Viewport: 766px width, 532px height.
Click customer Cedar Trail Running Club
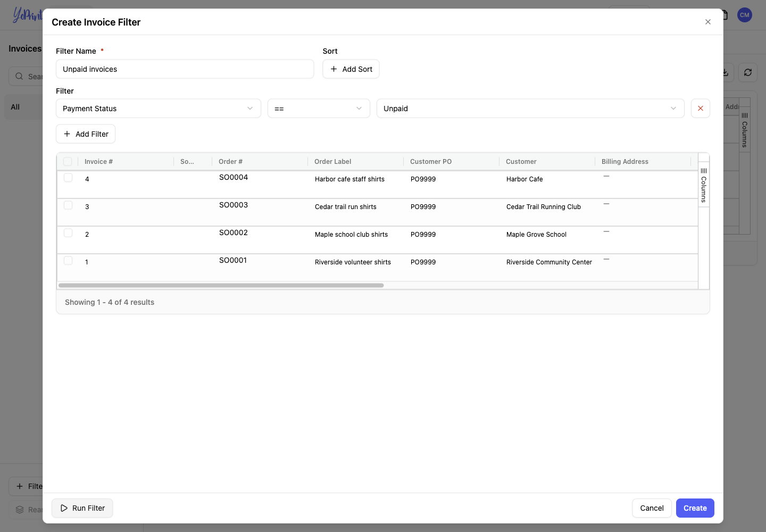click(x=544, y=207)
